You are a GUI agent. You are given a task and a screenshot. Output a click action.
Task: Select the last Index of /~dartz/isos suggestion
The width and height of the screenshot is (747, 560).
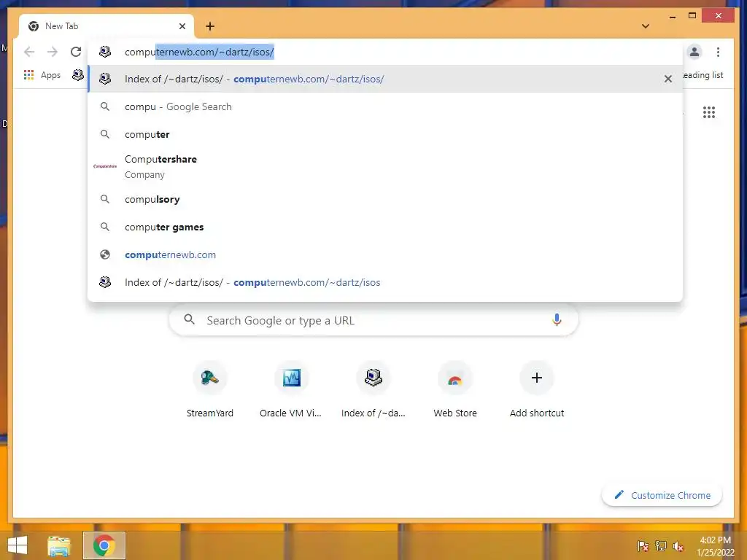tap(385, 282)
